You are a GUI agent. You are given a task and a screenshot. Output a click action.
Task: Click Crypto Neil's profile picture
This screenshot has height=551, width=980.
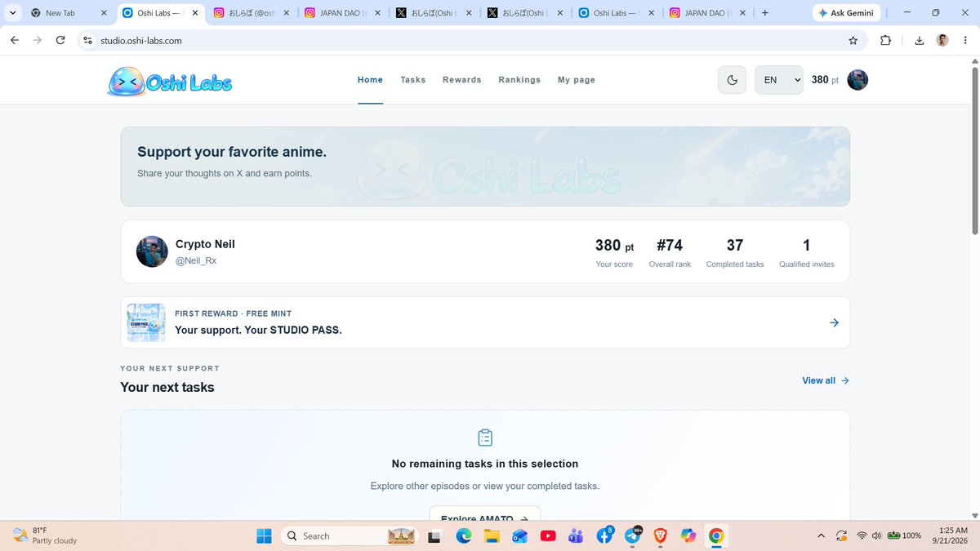(152, 251)
